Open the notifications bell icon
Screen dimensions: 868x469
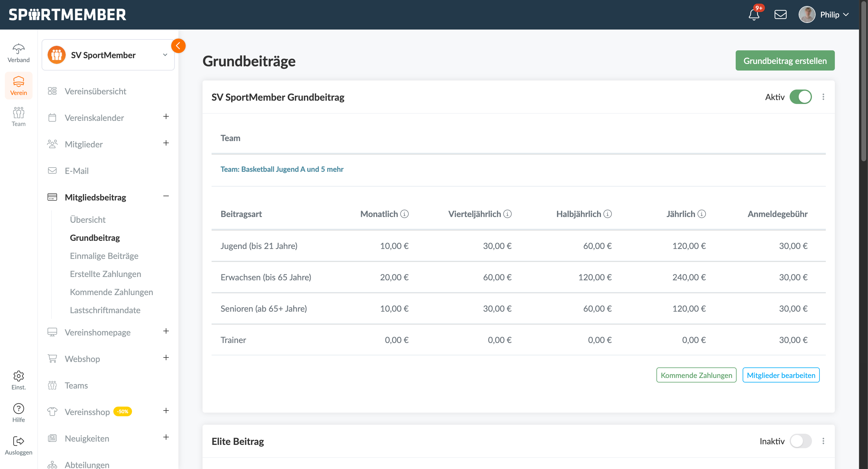754,15
